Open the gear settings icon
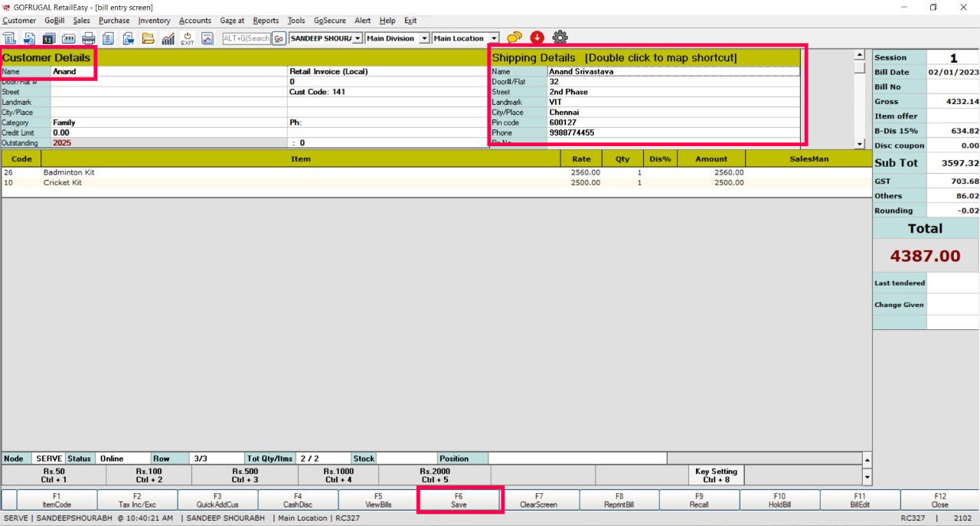The image size is (980, 526). coord(560,38)
